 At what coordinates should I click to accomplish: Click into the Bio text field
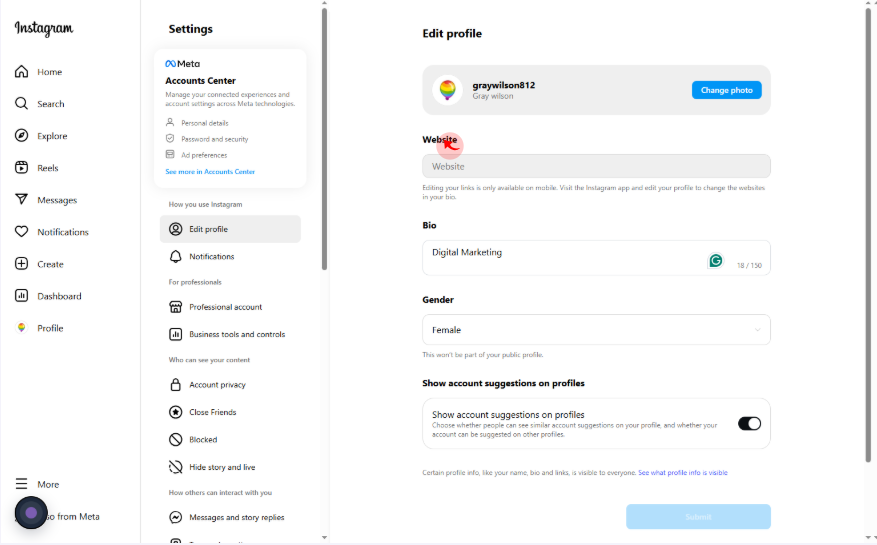click(596, 258)
